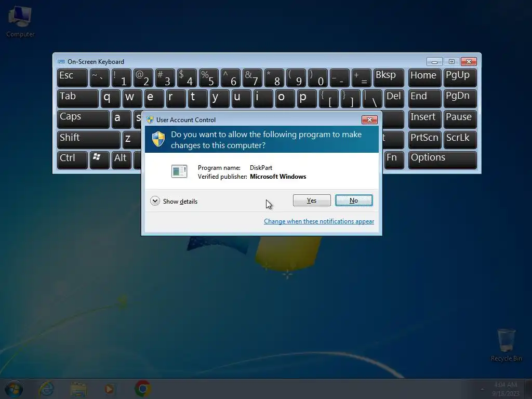This screenshot has height=399, width=532.
Task: Click the y key on keyboard
Action: (x=220, y=98)
